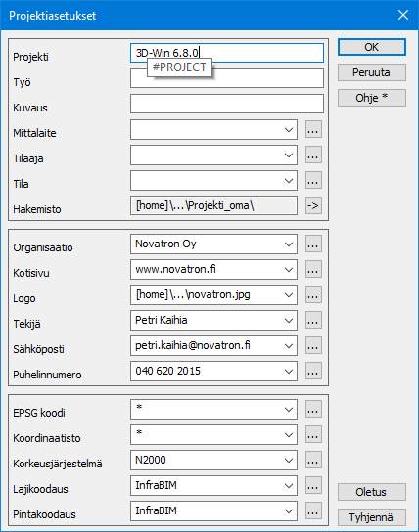
Task: Open the ellipsis button next to Tekijä
Action: (313, 320)
